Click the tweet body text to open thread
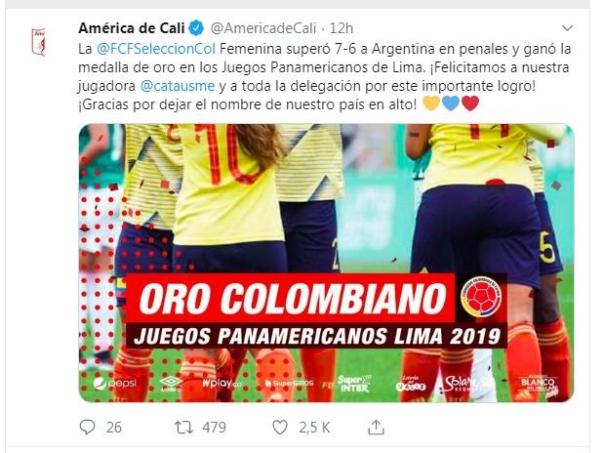Viewport: 604px width, 453px height. tap(325, 76)
